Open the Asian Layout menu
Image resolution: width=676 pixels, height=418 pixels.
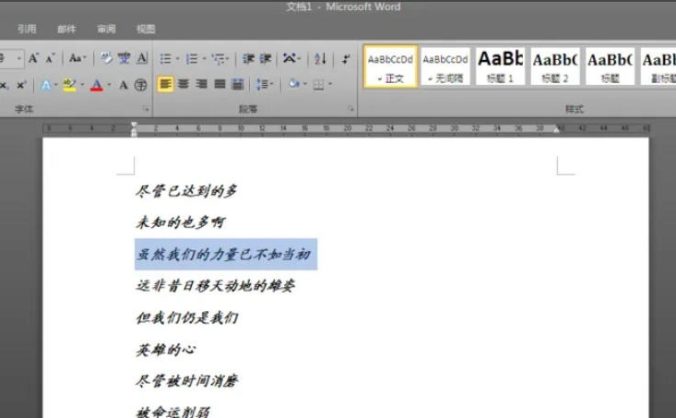point(292,58)
